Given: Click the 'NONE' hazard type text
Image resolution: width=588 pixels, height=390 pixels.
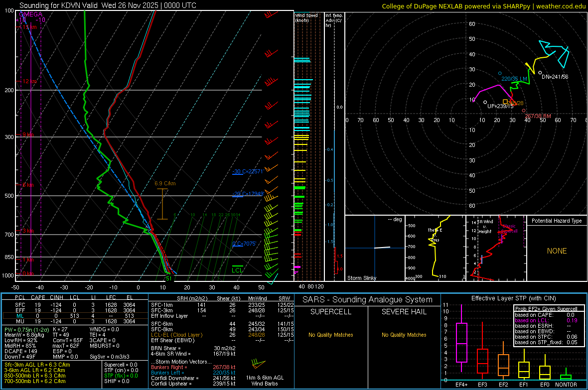Looking at the screenshot, I should coord(557,251).
